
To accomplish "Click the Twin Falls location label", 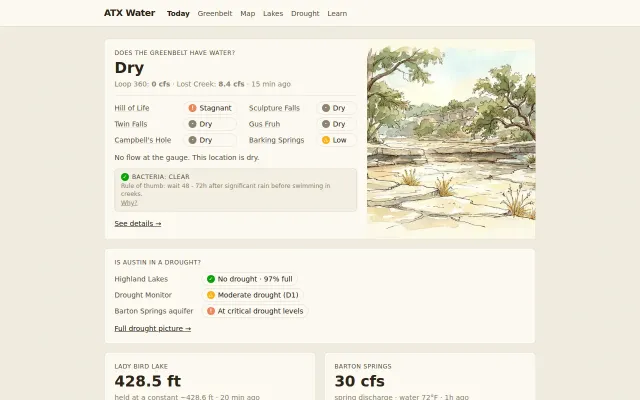I will [x=131, y=124].
